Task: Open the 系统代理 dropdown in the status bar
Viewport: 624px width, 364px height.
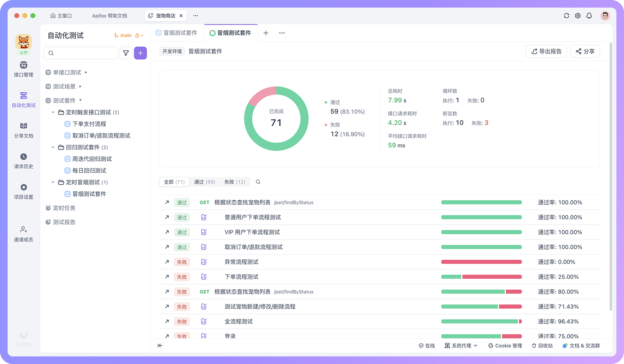Action: 461,345
